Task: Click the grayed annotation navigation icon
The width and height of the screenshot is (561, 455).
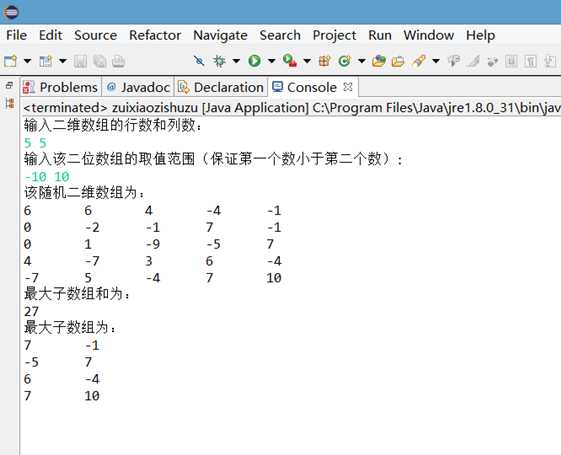Action: 454,62
